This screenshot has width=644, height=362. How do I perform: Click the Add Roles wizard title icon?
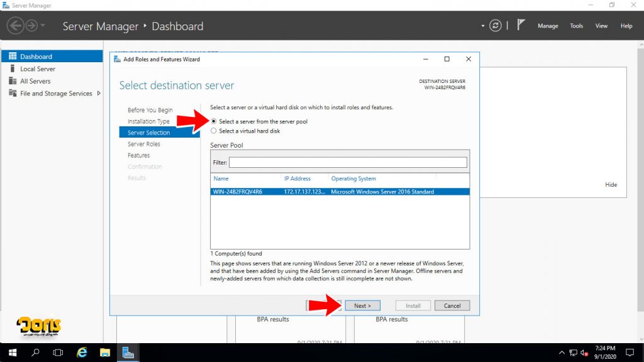tap(117, 59)
